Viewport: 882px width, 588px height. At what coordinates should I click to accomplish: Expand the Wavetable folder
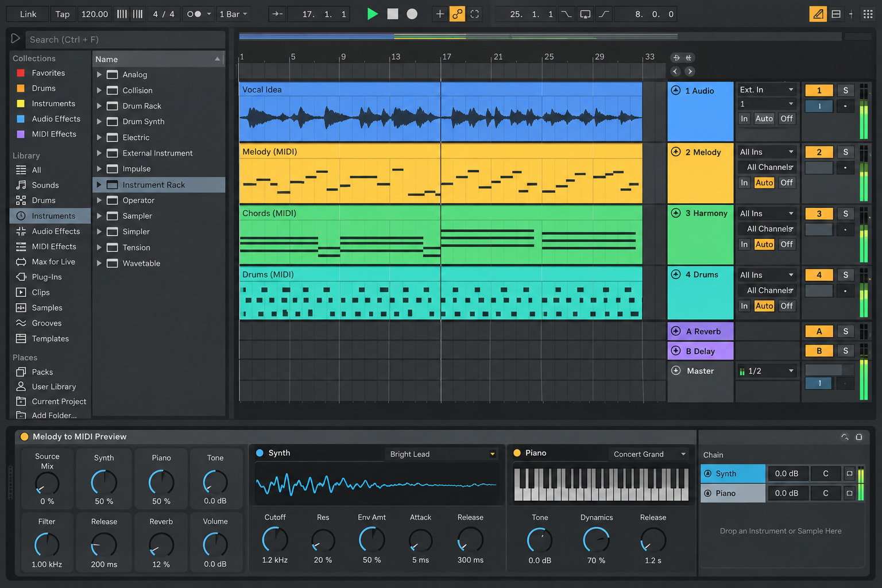(99, 263)
